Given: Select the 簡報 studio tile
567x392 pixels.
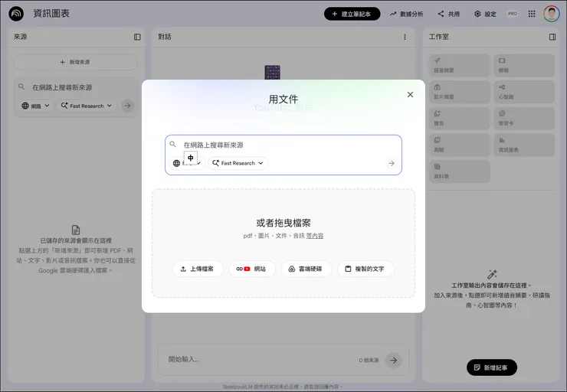Looking at the screenshot, I should (524, 65).
